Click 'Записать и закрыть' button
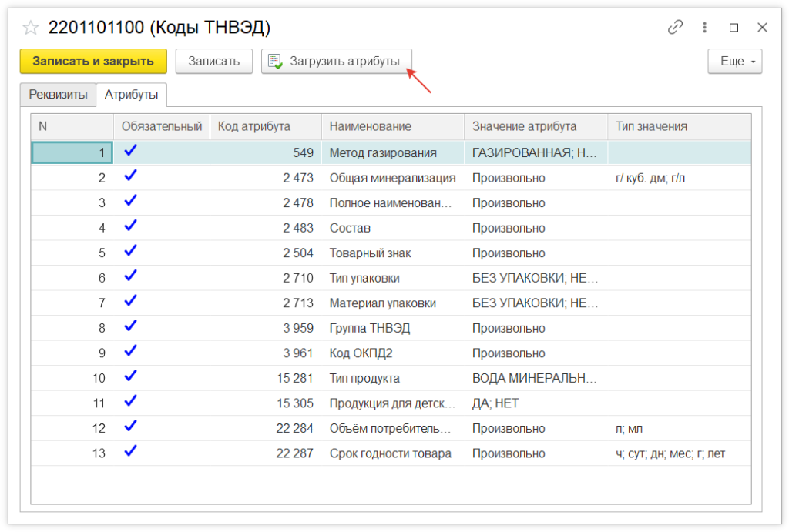Image resolution: width=789 pixels, height=532 pixels. tap(93, 62)
